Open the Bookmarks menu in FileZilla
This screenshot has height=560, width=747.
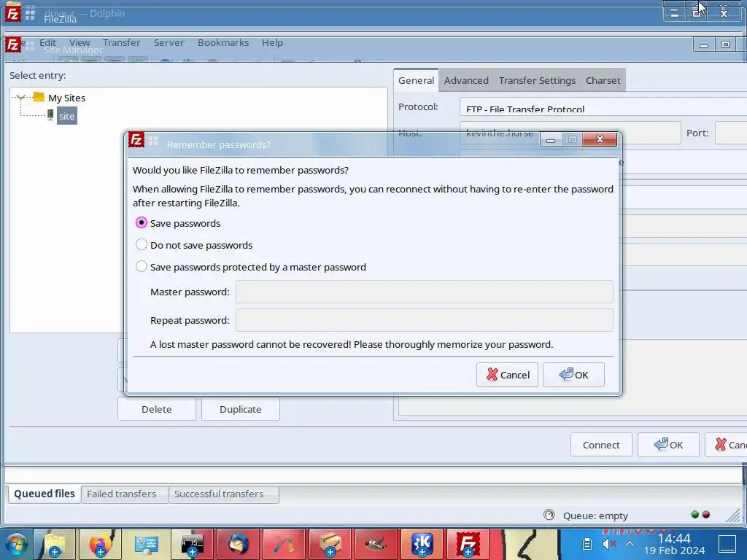pyautogui.click(x=223, y=42)
